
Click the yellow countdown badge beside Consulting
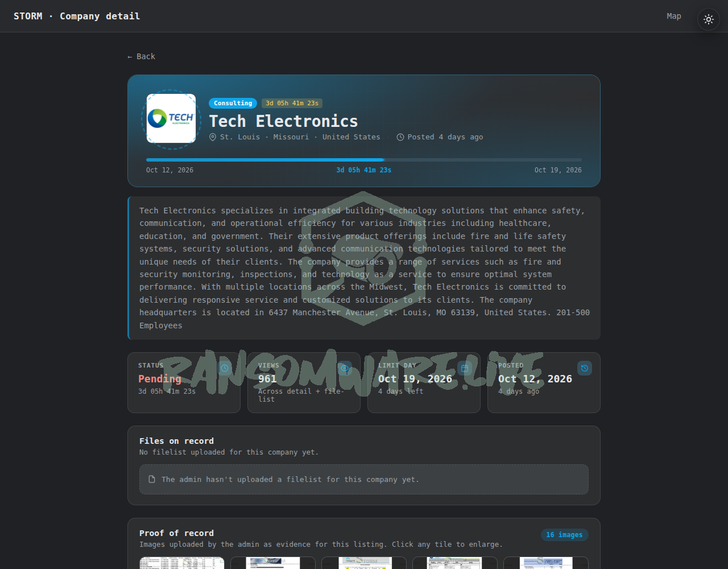click(292, 103)
